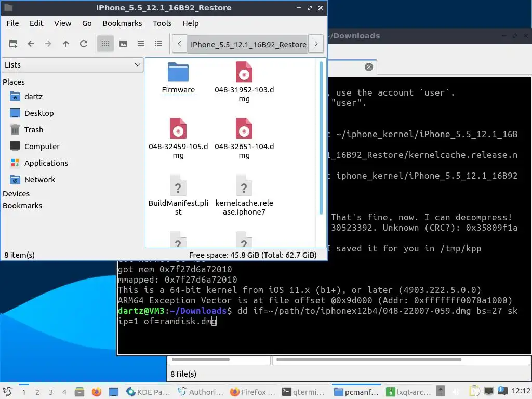Launch Firefox from panel quicklaunch

point(97,392)
